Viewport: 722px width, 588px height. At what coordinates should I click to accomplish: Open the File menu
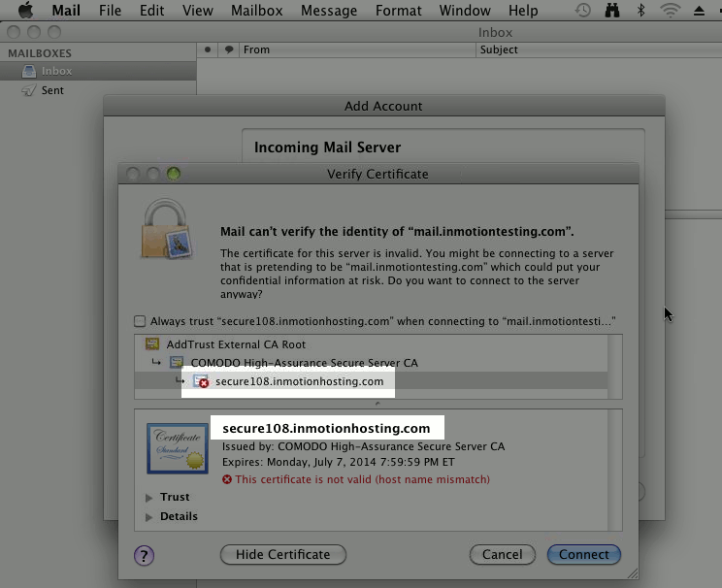pos(110,10)
